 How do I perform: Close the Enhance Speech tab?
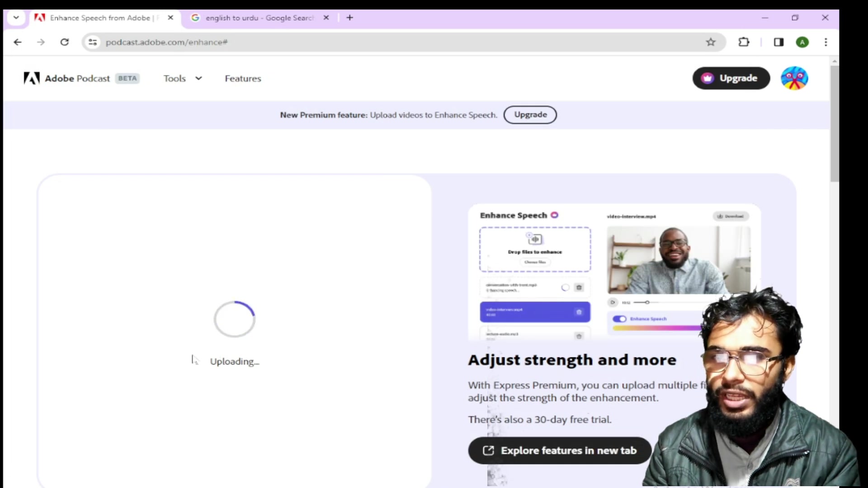(x=170, y=18)
